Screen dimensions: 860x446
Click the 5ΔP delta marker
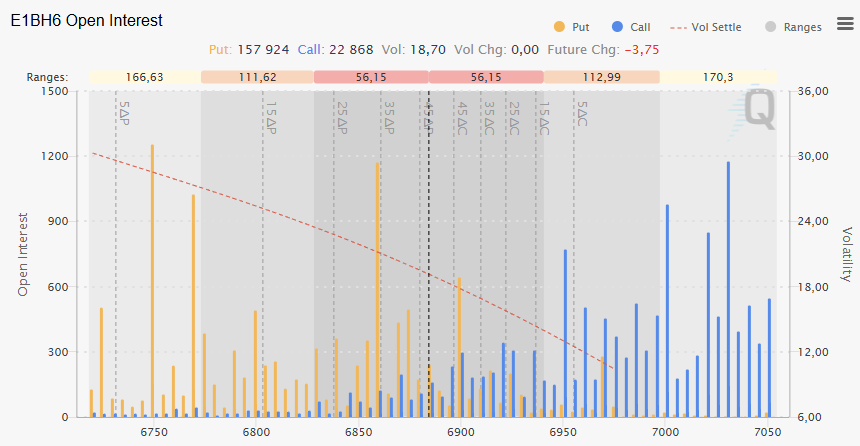pos(124,112)
